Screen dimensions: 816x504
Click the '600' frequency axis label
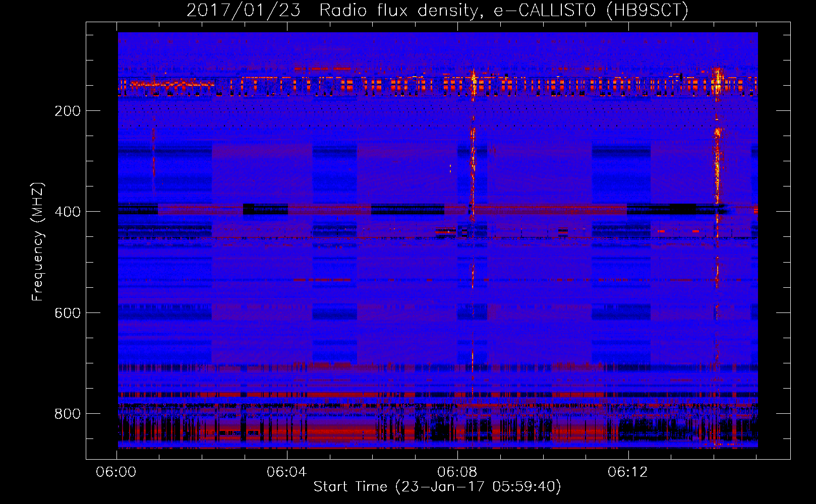(68, 313)
